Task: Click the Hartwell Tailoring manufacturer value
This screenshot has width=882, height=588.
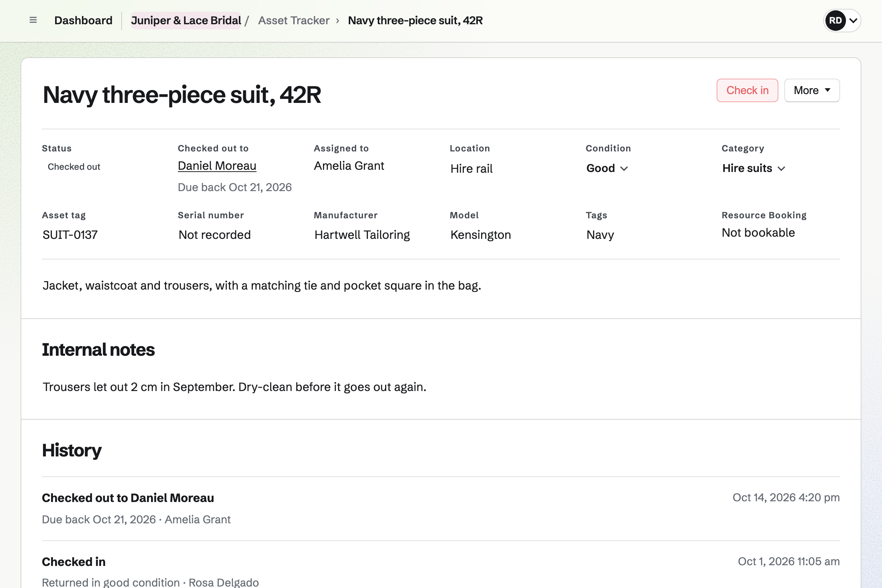Action: click(362, 235)
